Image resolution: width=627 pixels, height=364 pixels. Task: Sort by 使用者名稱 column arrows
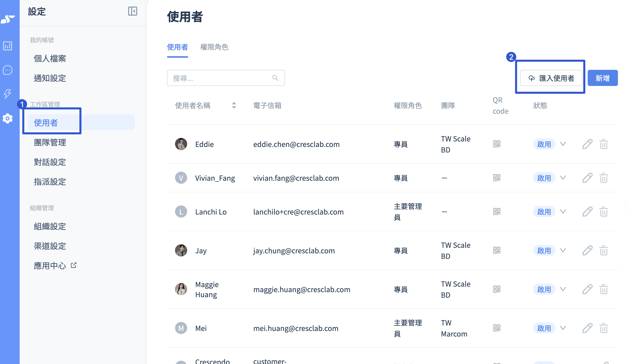tap(234, 105)
